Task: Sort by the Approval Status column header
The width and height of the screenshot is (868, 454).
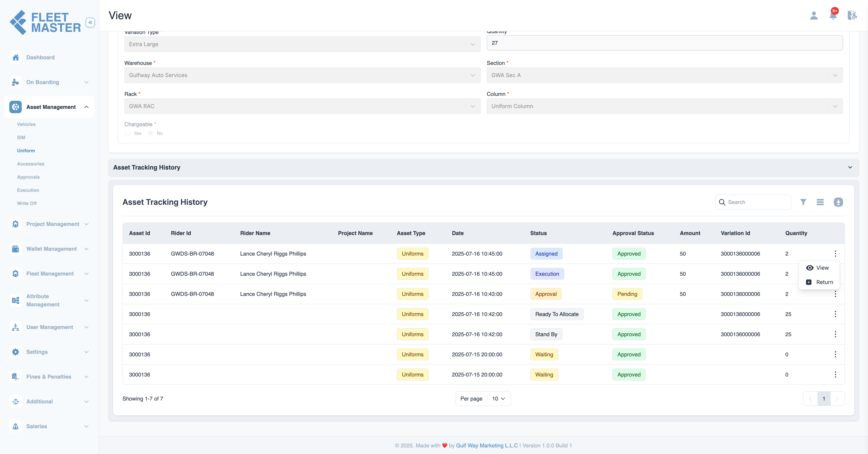Action: point(633,233)
